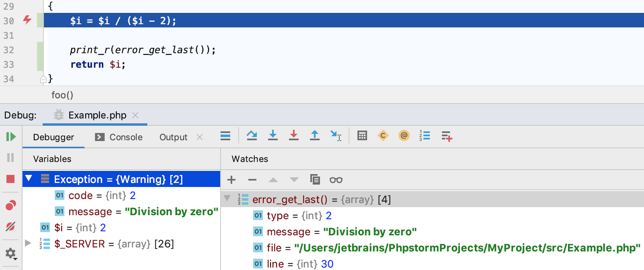Click glasses show-watches icon
Screen dimensions: 644x270
point(336,180)
